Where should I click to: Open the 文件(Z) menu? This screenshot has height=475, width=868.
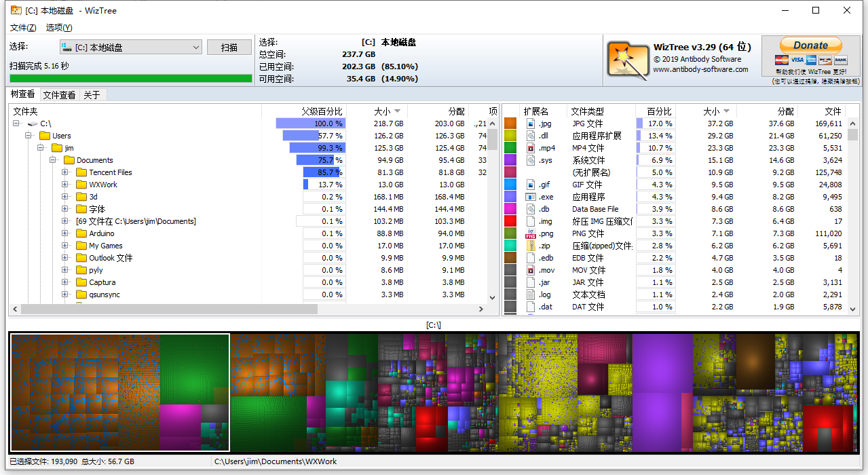pyautogui.click(x=22, y=28)
